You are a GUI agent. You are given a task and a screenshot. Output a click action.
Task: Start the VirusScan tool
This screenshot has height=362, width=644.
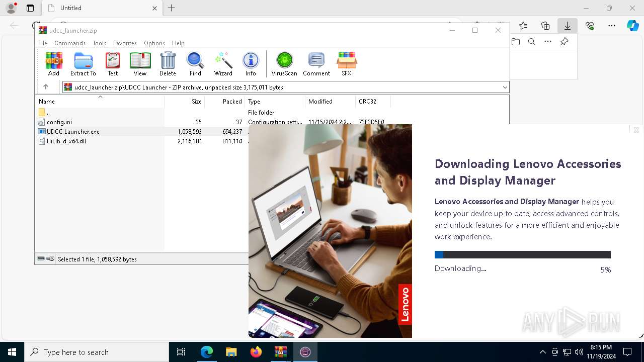pos(284,64)
